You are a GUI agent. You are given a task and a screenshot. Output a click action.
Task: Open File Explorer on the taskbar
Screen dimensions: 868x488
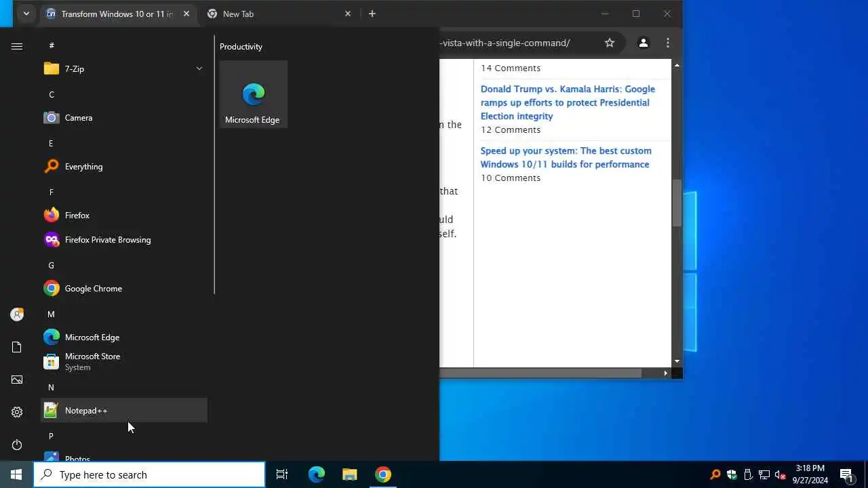349,474
